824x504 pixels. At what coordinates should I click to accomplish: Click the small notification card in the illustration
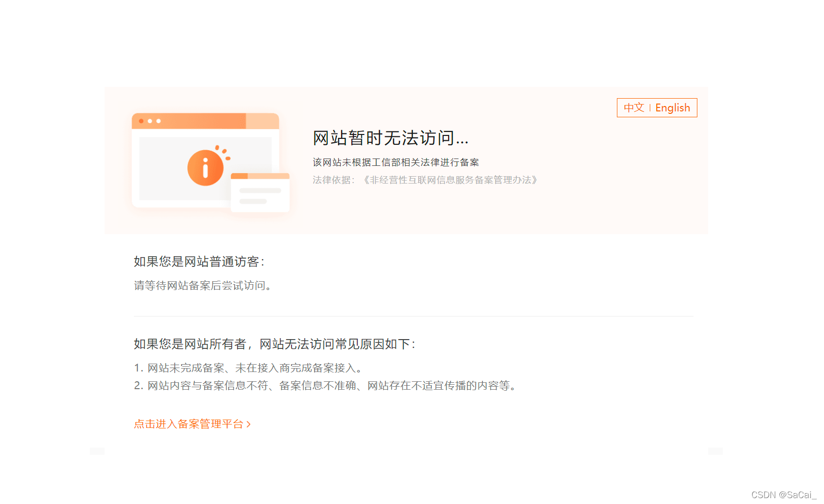click(x=260, y=192)
